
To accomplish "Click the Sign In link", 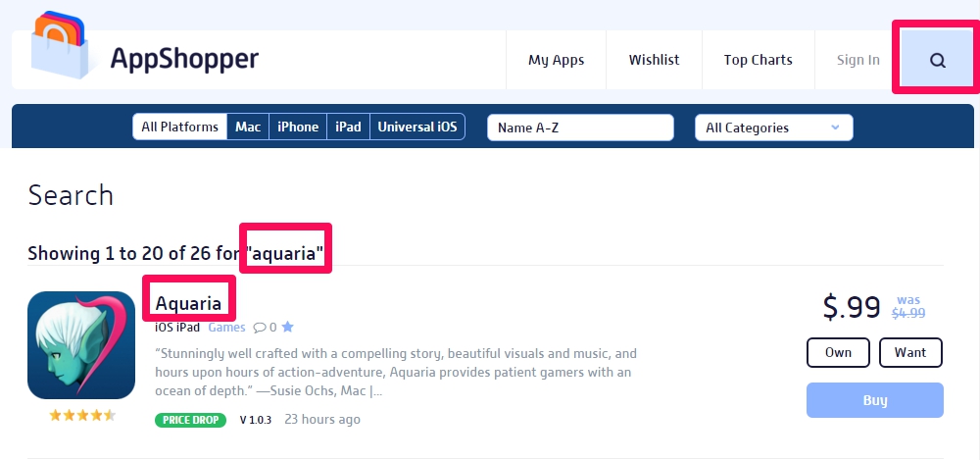I will pos(858,60).
